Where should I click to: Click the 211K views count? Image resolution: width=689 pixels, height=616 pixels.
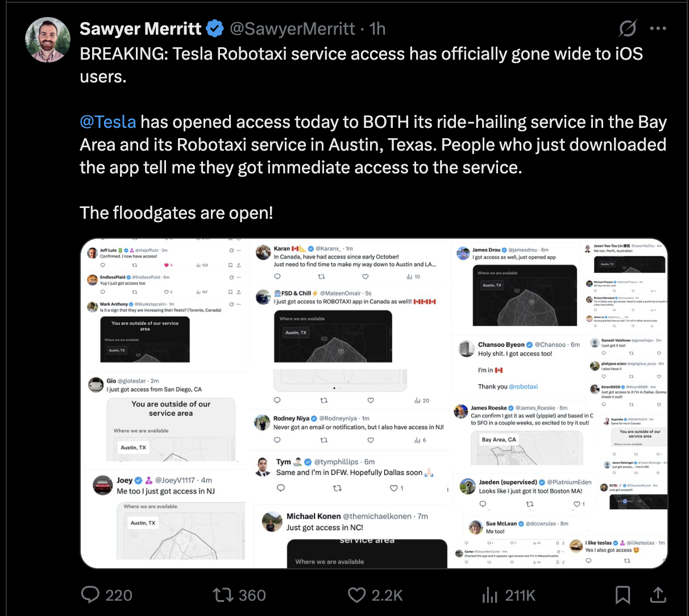point(520,595)
